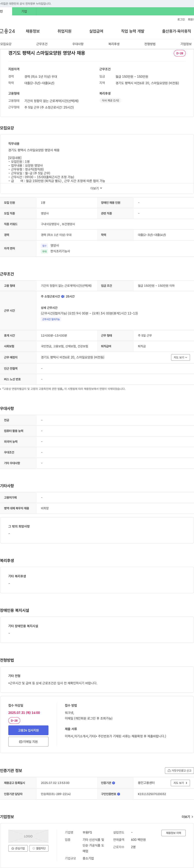Open the 직업 능력 개발 menu

point(133,31)
